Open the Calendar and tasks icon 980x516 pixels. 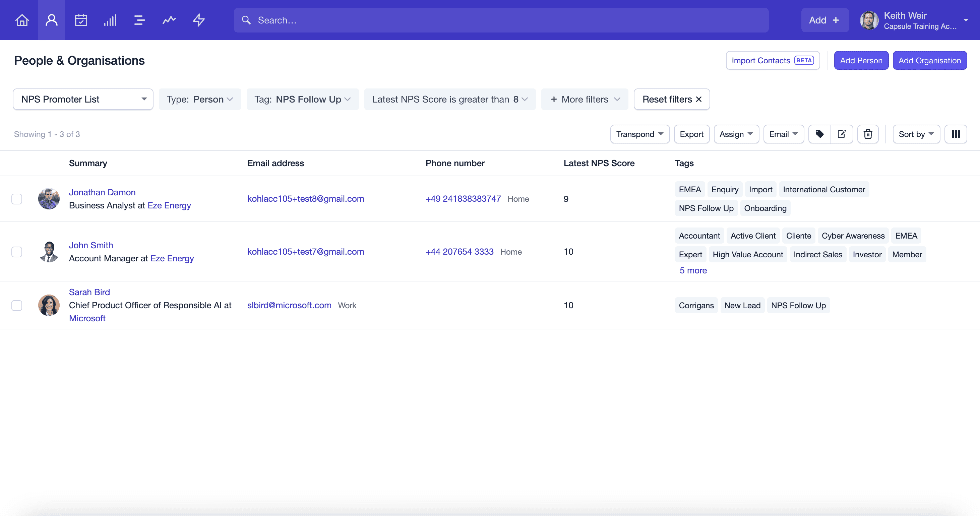(81, 20)
